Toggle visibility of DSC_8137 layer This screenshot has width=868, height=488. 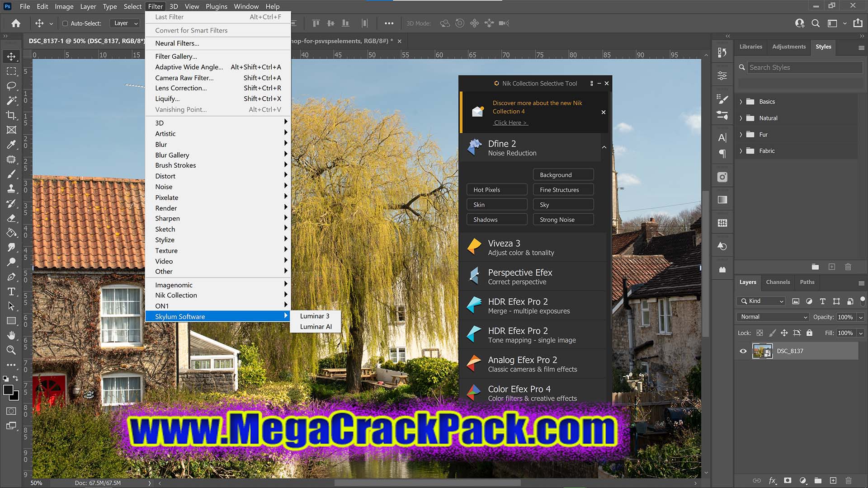point(743,351)
